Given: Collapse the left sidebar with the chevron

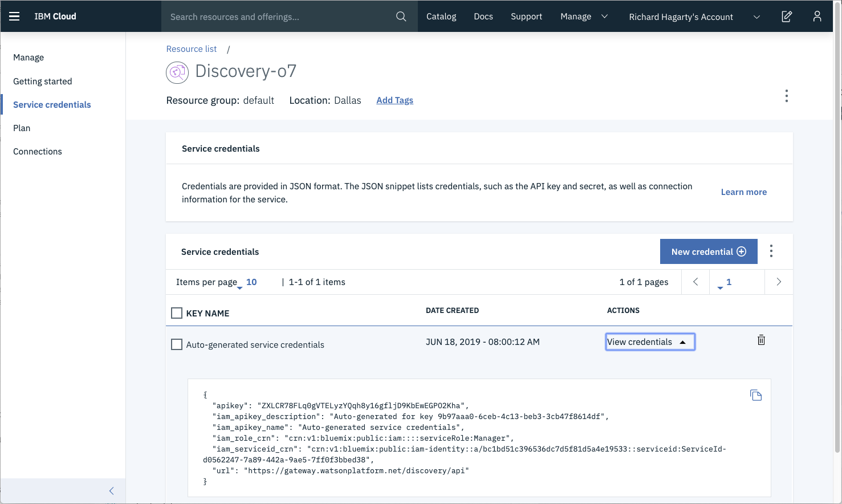Looking at the screenshot, I should coord(112,491).
